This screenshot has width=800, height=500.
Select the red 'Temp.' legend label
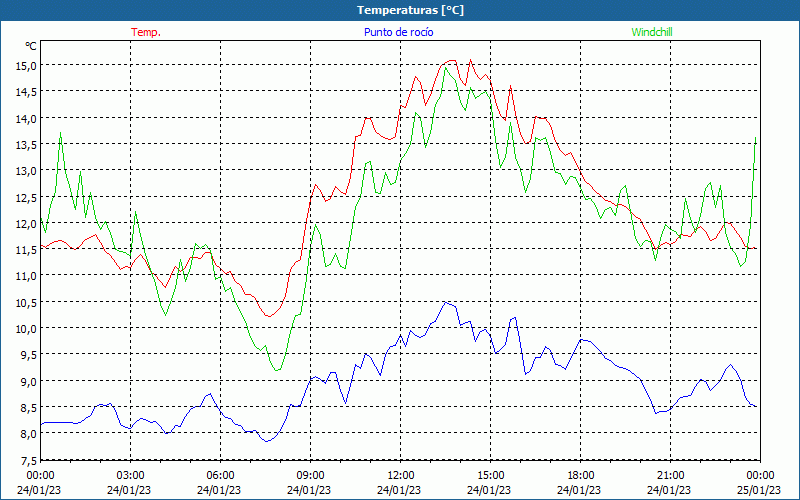point(146,32)
